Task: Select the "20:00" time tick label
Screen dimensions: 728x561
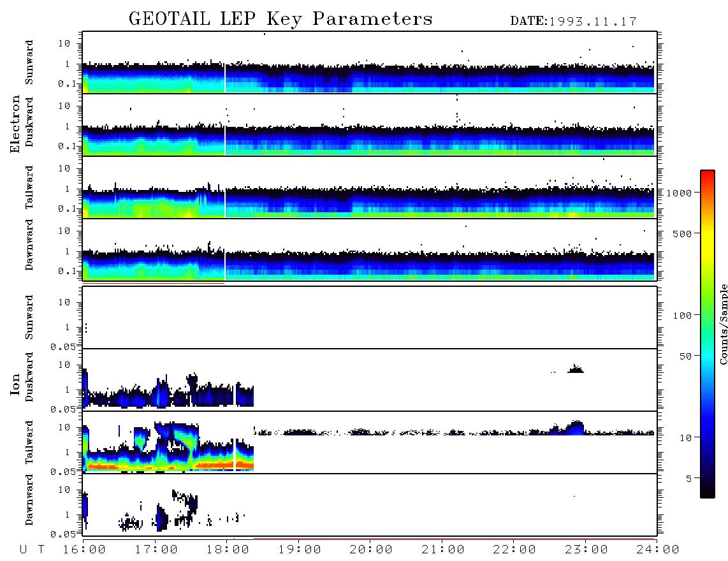Action: (x=371, y=550)
